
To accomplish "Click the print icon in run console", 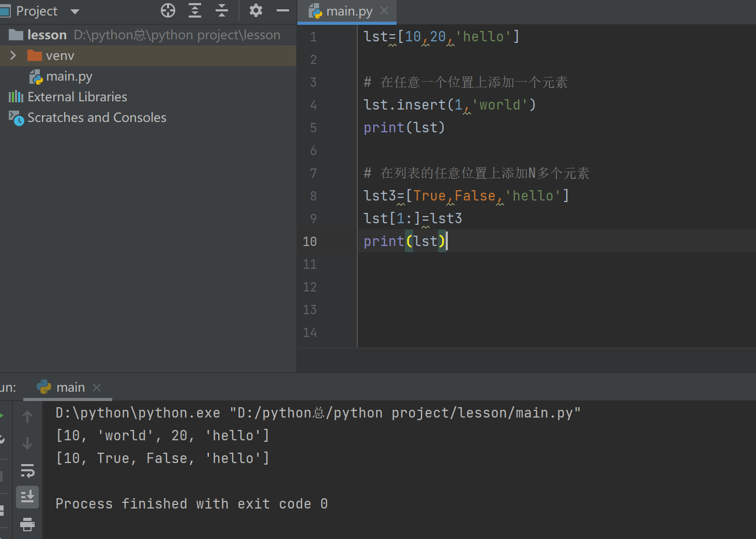I will pos(27,525).
